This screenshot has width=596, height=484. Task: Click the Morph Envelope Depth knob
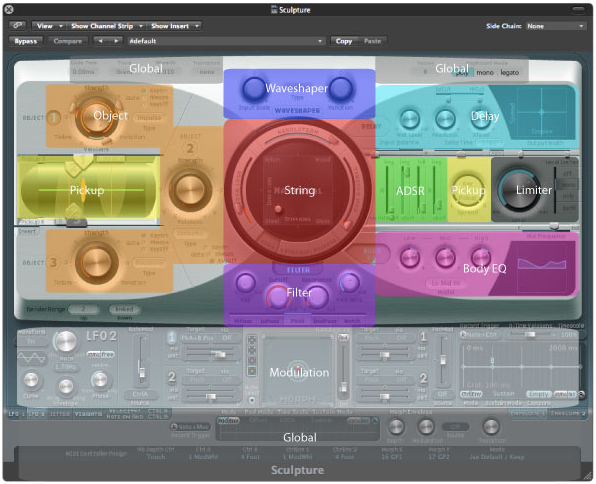(x=395, y=427)
